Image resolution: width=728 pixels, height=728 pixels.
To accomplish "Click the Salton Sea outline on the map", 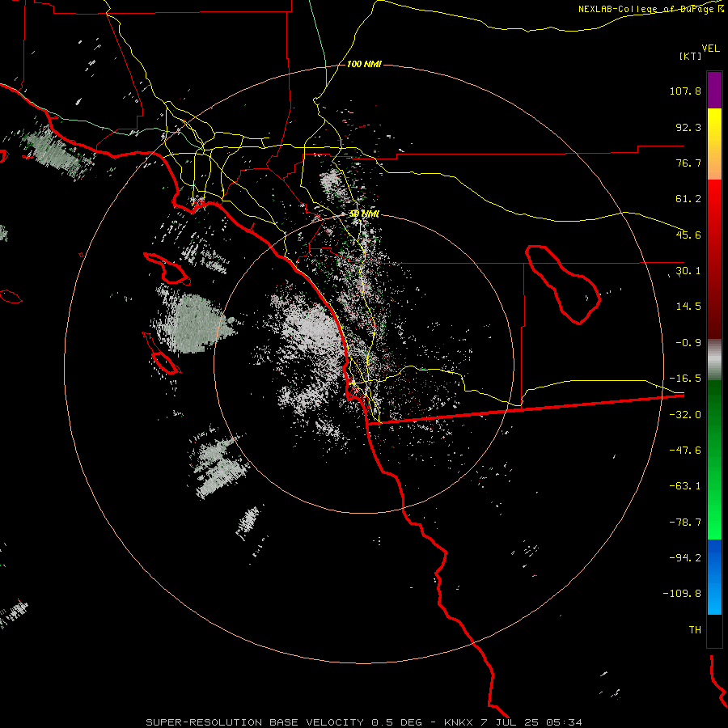I will point(563,284).
